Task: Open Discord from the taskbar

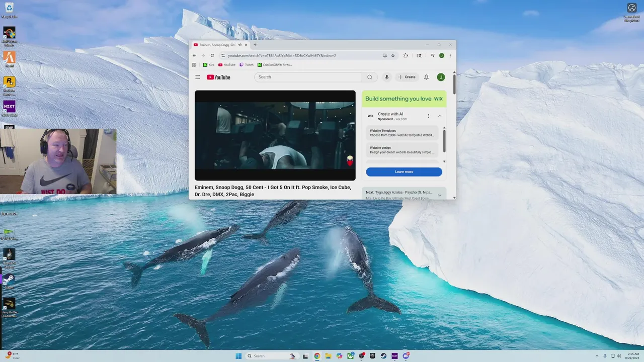Action: click(406, 356)
